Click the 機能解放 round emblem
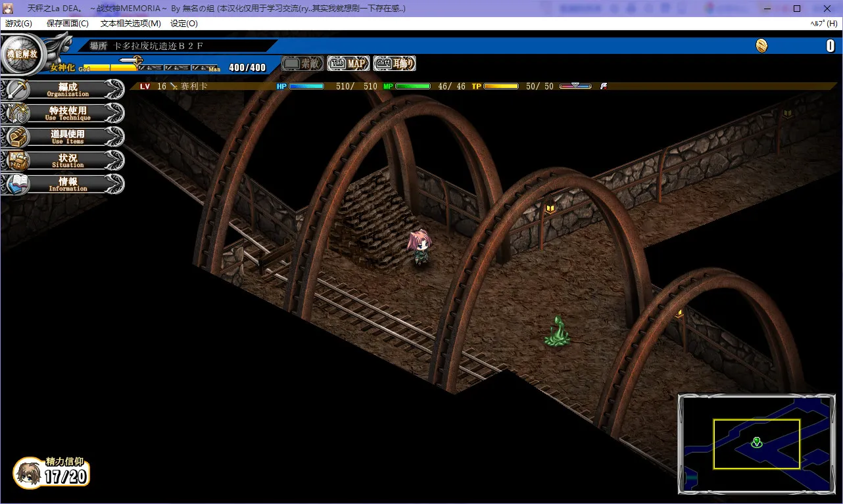This screenshot has height=504, width=843. (24, 54)
